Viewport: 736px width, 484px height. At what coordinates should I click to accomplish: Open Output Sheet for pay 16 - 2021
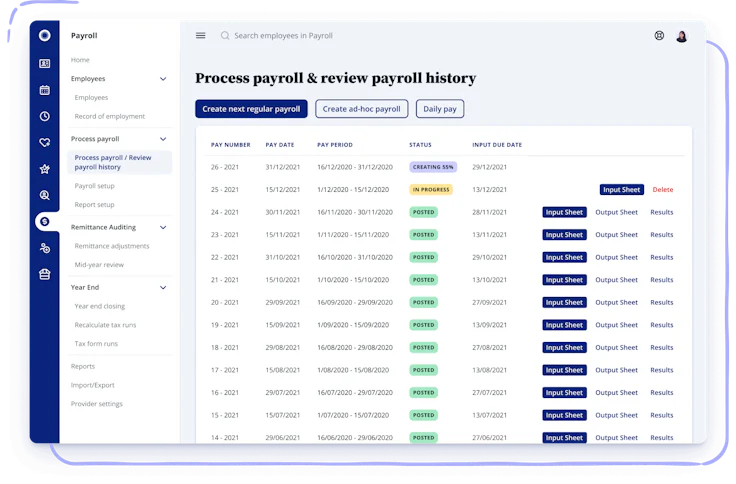616,392
